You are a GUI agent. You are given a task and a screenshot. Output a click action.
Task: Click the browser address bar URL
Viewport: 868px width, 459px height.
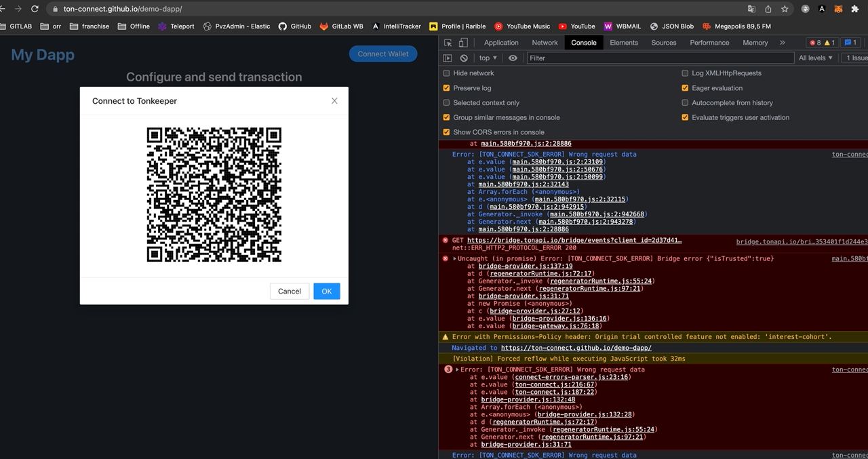click(122, 9)
